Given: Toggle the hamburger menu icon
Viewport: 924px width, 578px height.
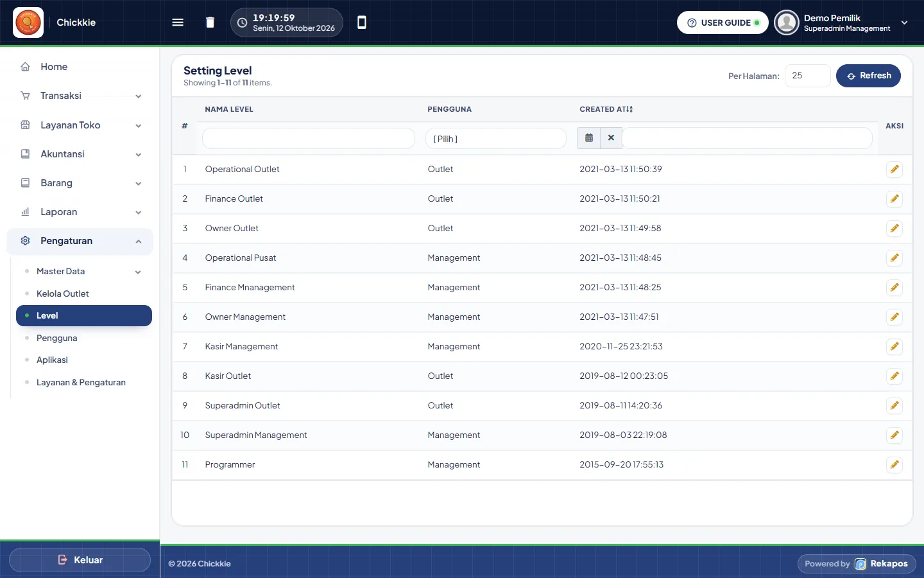Looking at the screenshot, I should [178, 22].
